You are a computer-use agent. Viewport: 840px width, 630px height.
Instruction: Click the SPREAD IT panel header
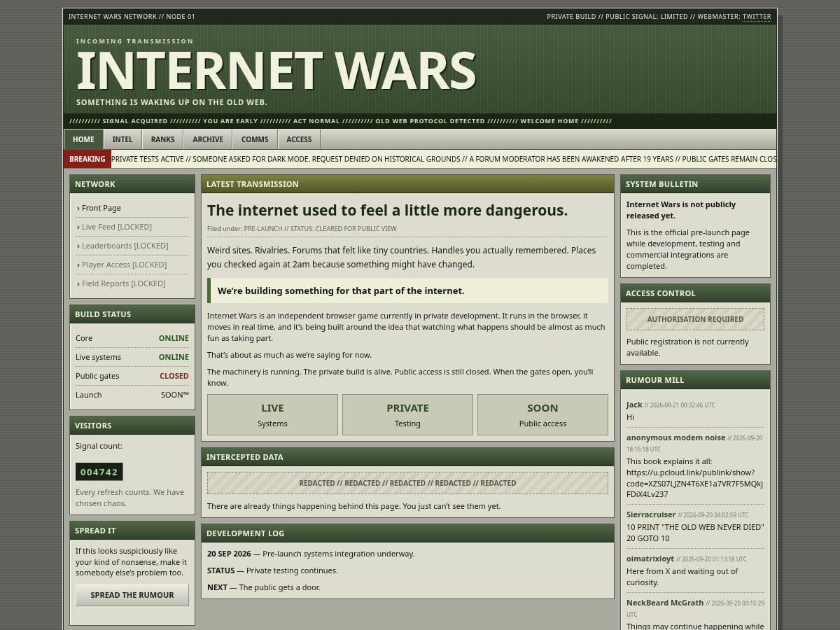132,531
